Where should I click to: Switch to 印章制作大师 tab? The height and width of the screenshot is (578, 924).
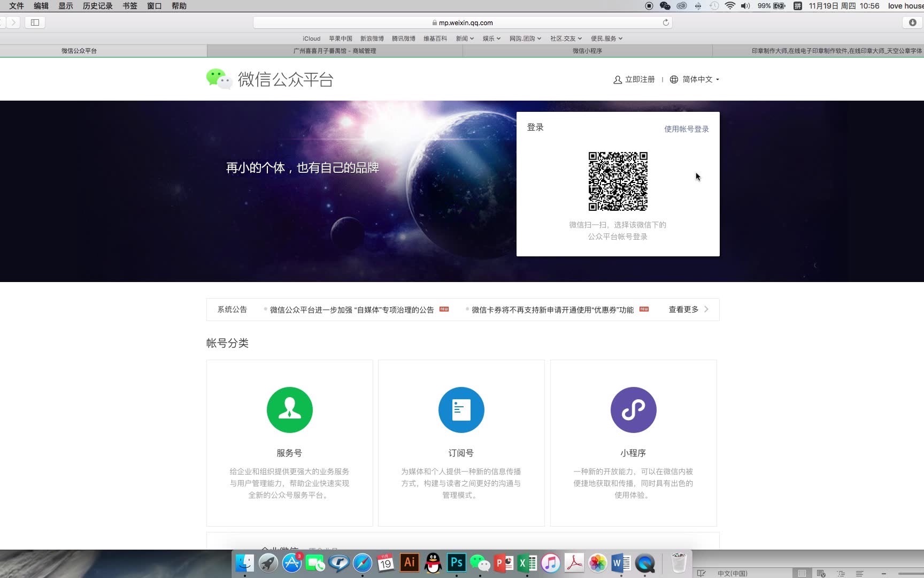(x=819, y=51)
